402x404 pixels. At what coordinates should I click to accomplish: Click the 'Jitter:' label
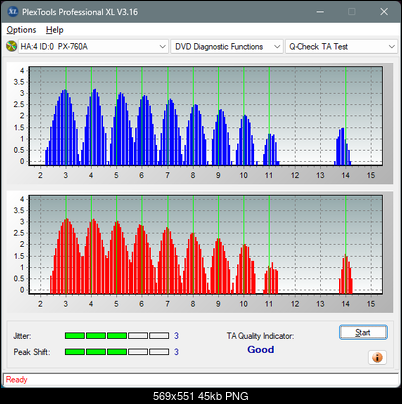22,336
